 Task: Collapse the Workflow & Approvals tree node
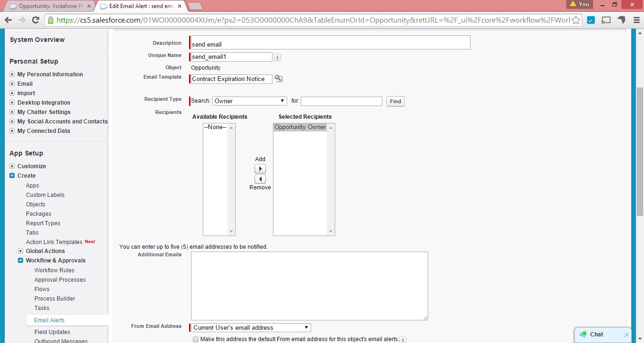pos(21,261)
